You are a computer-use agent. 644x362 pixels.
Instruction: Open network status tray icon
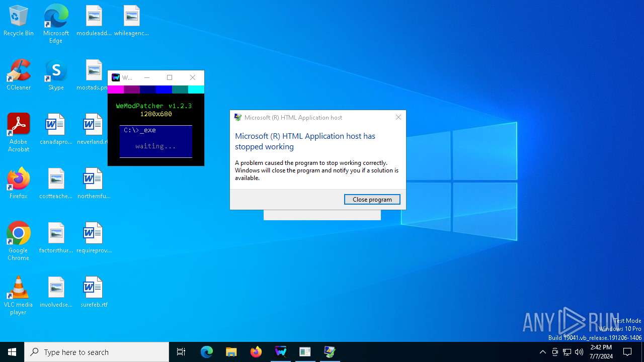(567, 352)
